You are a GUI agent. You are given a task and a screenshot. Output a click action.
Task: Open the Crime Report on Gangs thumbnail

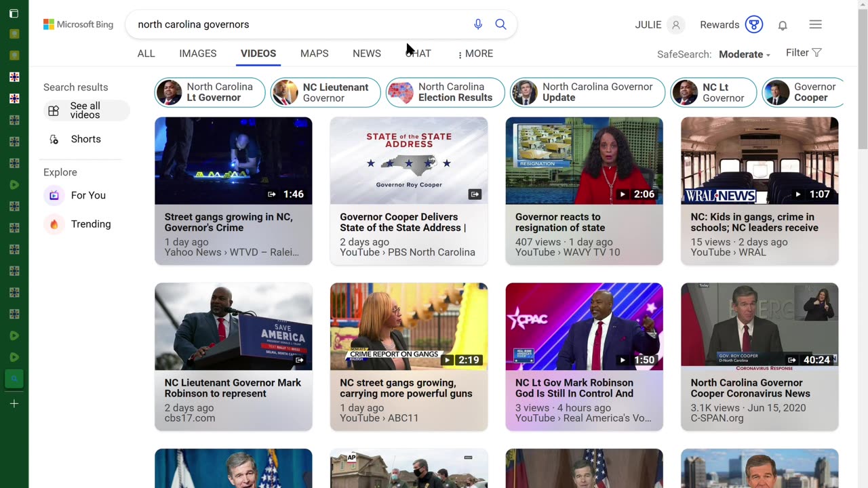click(409, 327)
